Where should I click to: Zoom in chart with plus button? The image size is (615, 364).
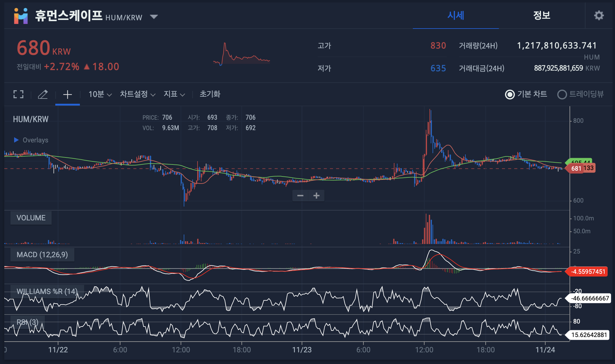pyautogui.click(x=316, y=196)
